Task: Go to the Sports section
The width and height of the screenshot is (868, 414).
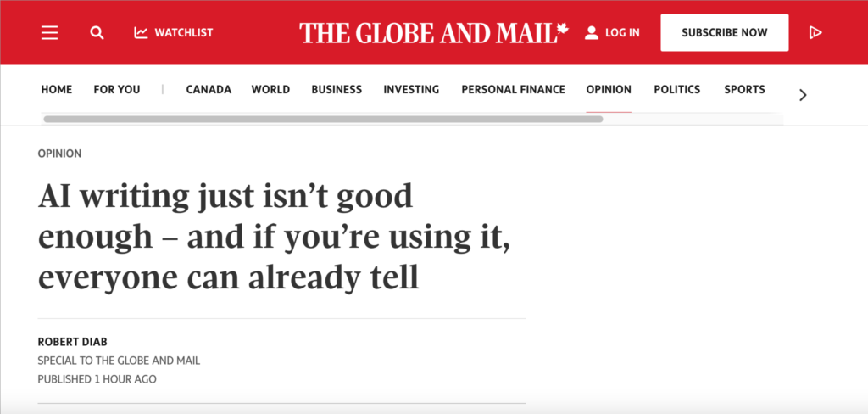Action: (744, 89)
